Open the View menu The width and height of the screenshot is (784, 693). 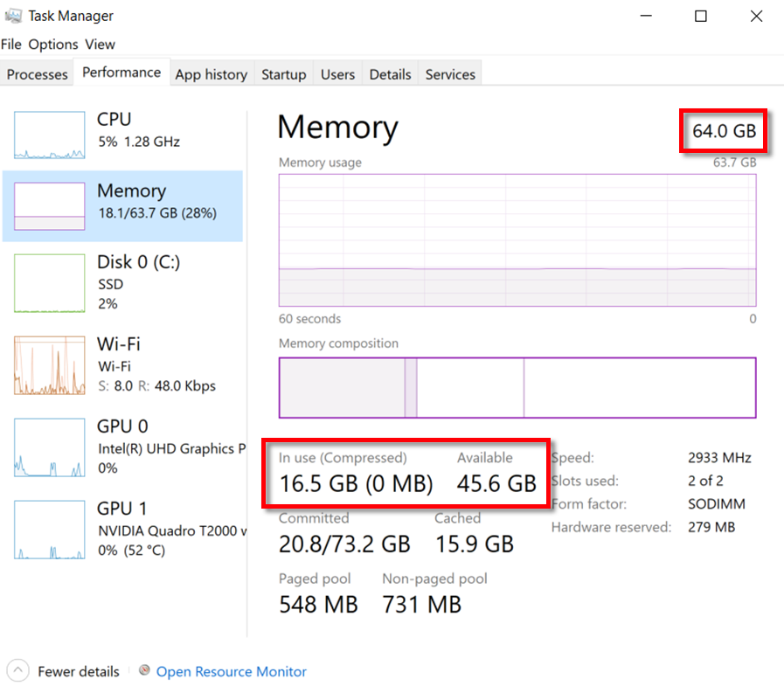[x=100, y=45]
